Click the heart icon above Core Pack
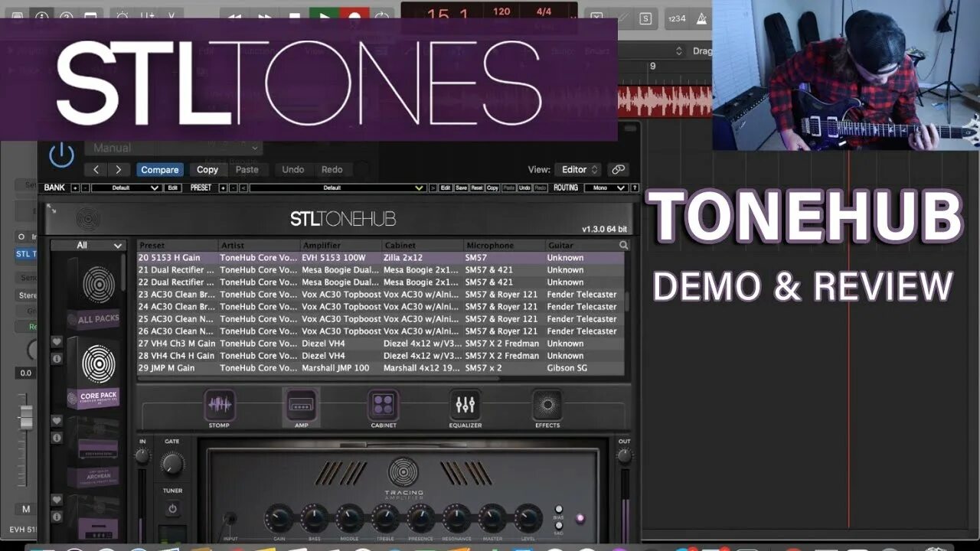980x551 pixels. point(57,342)
